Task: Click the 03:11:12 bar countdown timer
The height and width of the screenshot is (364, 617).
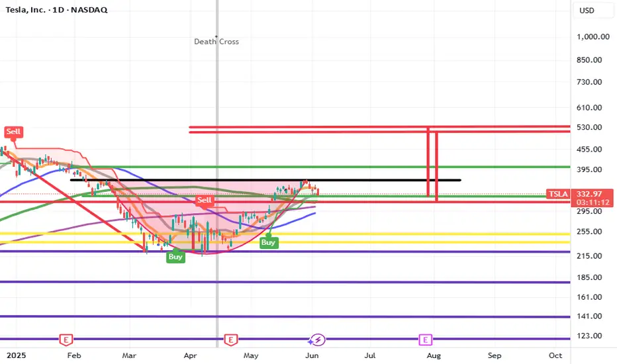Action: coord(592,203)
